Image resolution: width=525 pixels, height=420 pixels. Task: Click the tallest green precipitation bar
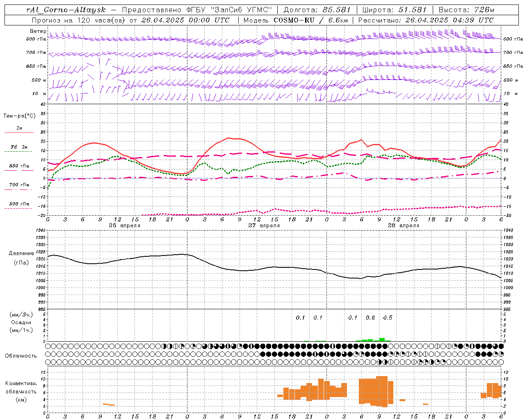coord(382,340)
